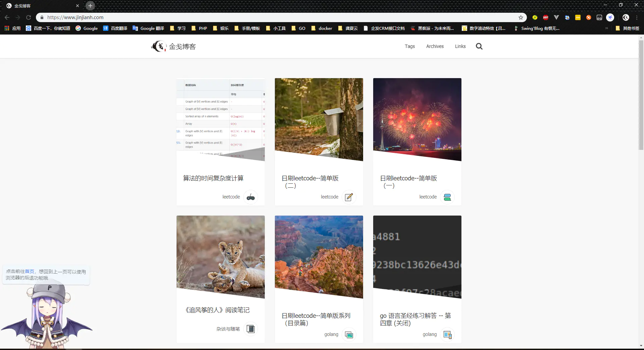Click the gamepad icon on 算法的时间复杂度计算 card
This screenshot has height=350, width=644.
(x=251, y=197)
